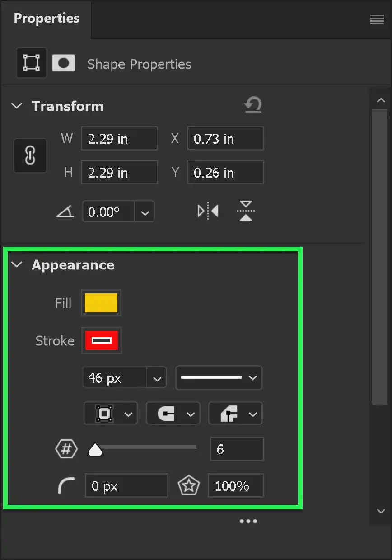
Task: Collapse the Appearance section
Action: (x=17, y=265)
